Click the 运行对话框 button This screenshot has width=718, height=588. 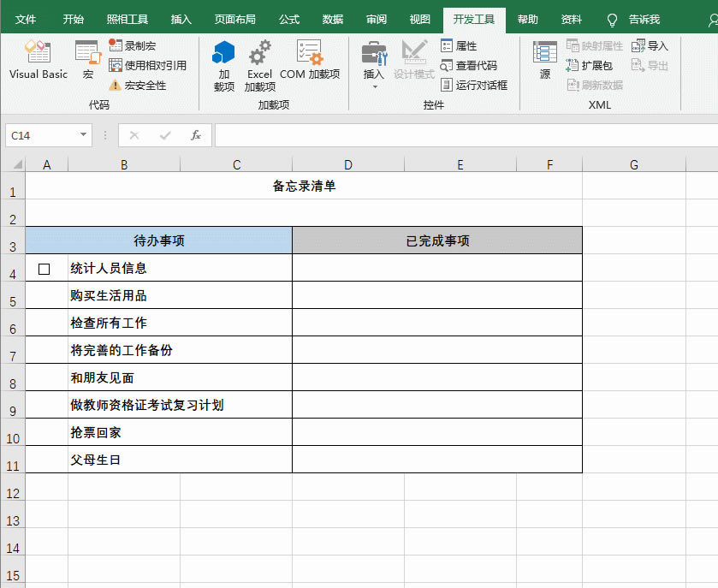pyautogui.click(x=475, y=84)
